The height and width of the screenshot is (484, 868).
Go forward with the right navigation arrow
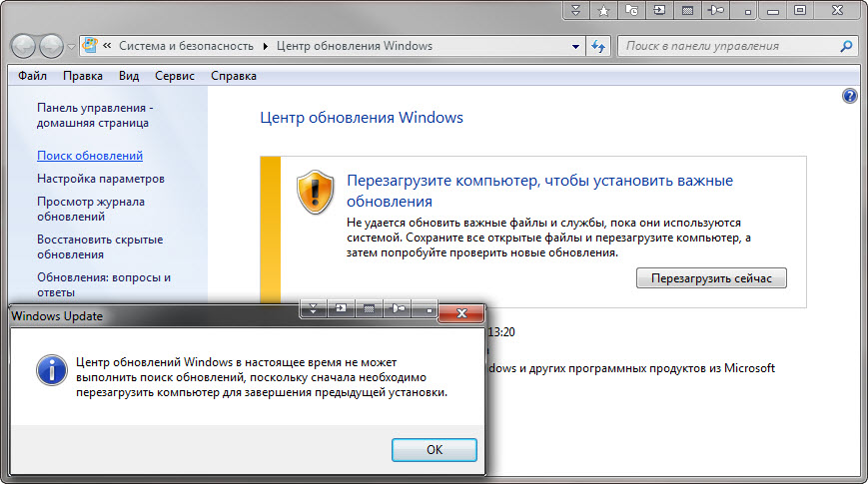[52, 47]
